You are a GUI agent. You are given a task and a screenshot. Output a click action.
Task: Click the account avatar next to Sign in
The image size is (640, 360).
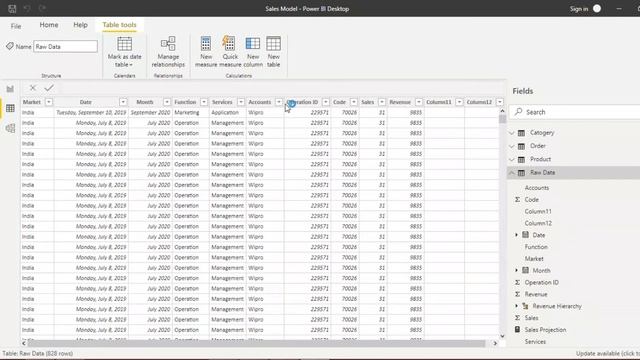point(597,9)
